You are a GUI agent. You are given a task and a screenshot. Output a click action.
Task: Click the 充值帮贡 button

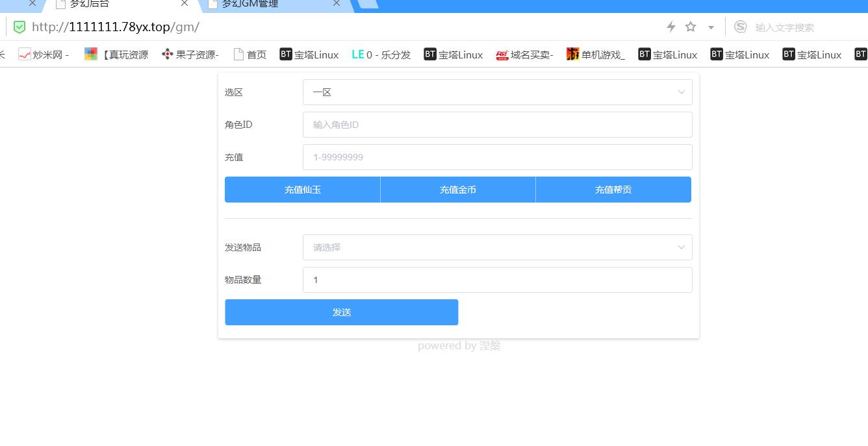coord(613,190)
